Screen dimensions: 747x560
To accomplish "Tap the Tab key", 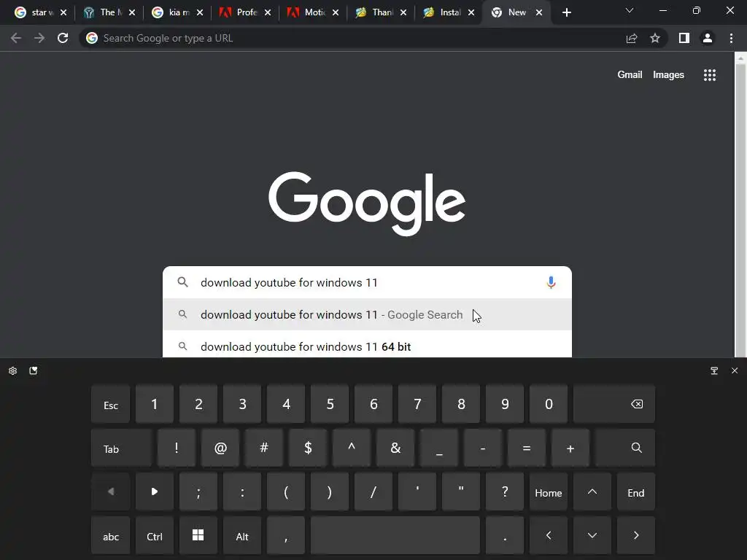I will pyautogui.click(x=122, y=448).
